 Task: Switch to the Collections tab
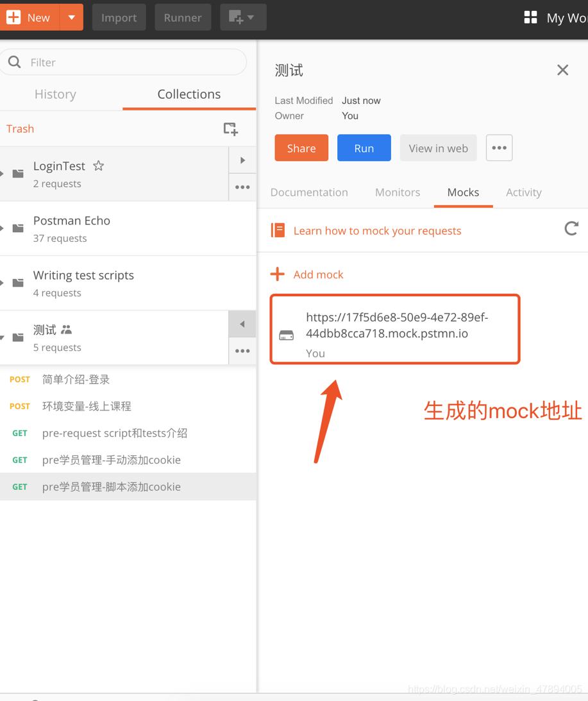click(x=189, y=94)
